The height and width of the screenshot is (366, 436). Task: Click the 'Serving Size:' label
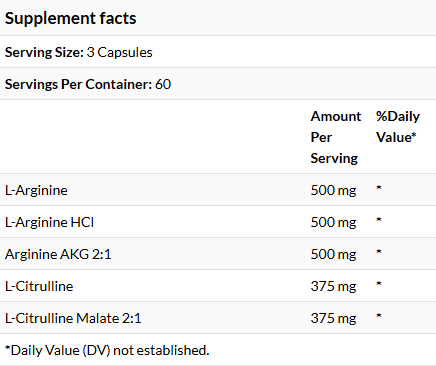44,52
